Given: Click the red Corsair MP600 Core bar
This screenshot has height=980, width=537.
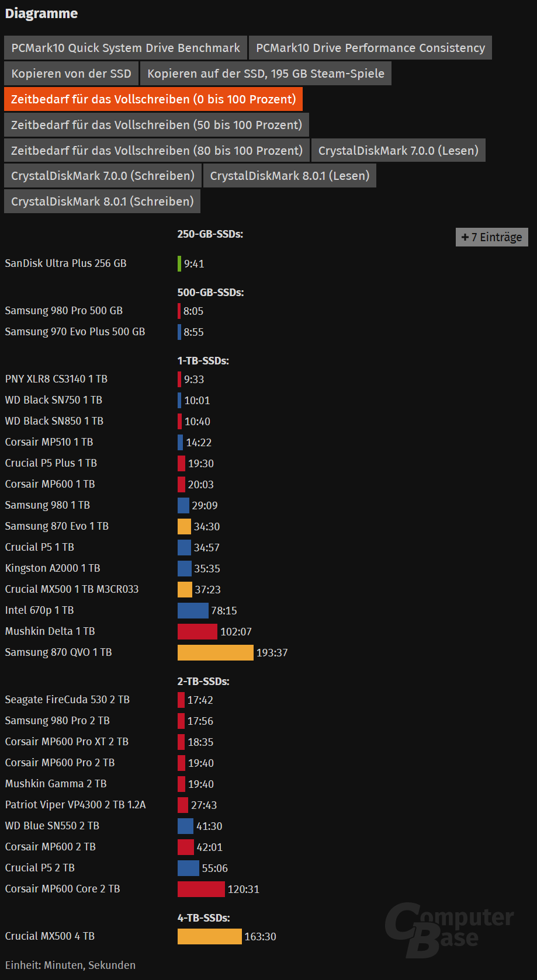Looking at the screenshot, I should tap(201, 889).
